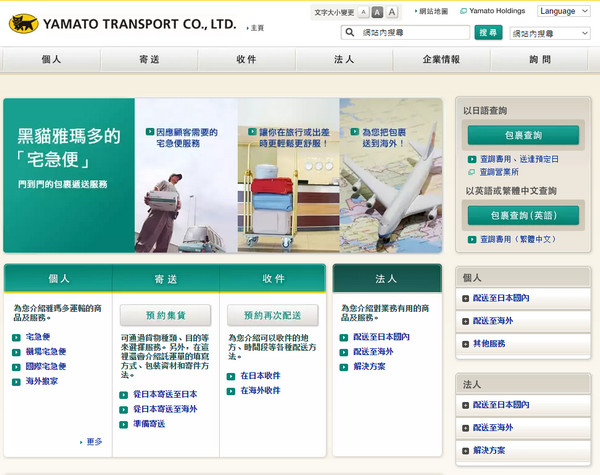Click the Yamato black cat logo
This screenshot has width=600, height=475.
click(23, 24)
